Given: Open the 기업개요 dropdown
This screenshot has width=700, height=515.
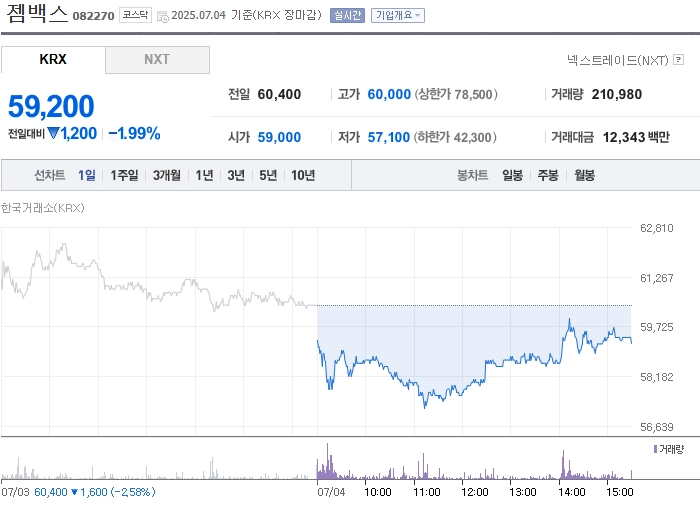Looking at the screenshot, I should click(x=398, y=16).
